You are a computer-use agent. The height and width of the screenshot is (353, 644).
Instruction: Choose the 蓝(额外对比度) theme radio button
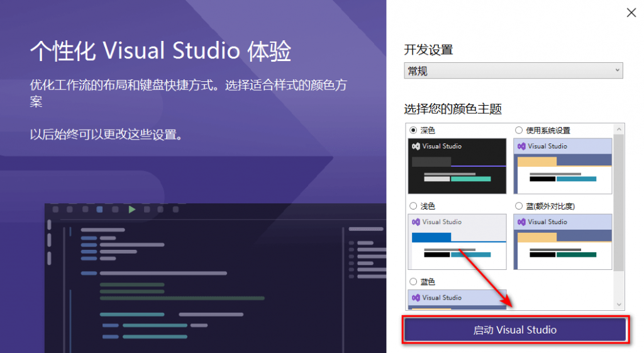coord(519,206)
